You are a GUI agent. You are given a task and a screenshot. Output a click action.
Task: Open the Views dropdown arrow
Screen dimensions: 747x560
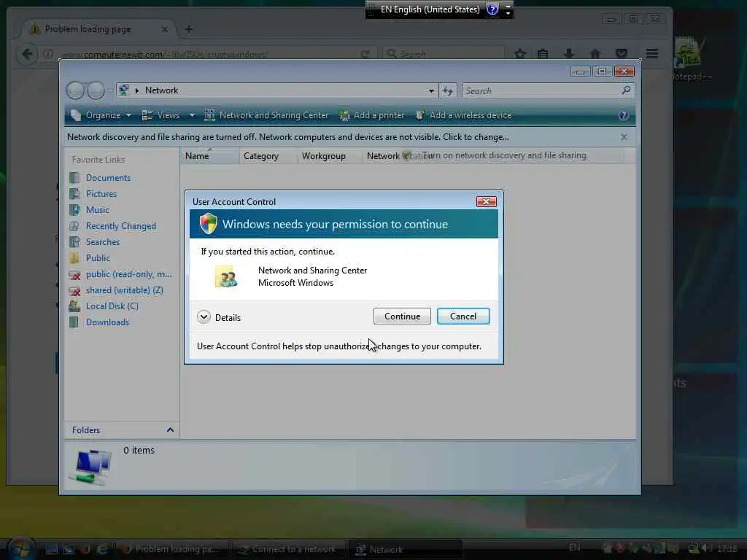click(192, 115)
